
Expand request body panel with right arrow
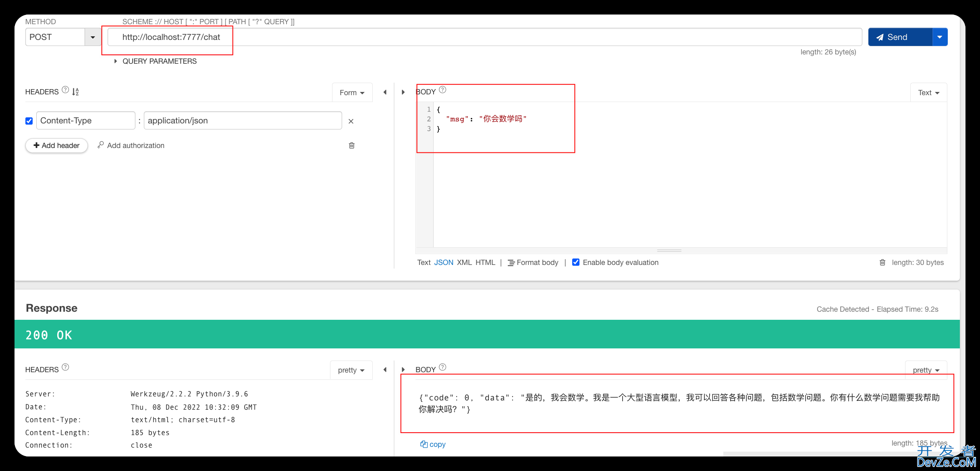point(403,92)
